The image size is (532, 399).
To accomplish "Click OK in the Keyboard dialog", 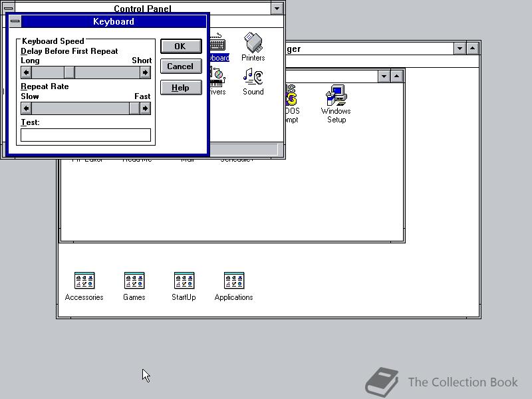I will (x=181, y=46).
